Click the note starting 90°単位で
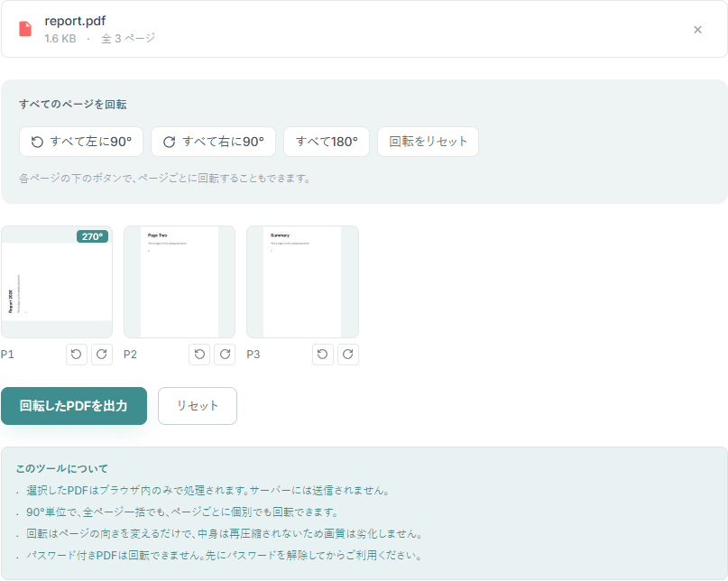This screenshot has height=581, width=728. (182, 512)
